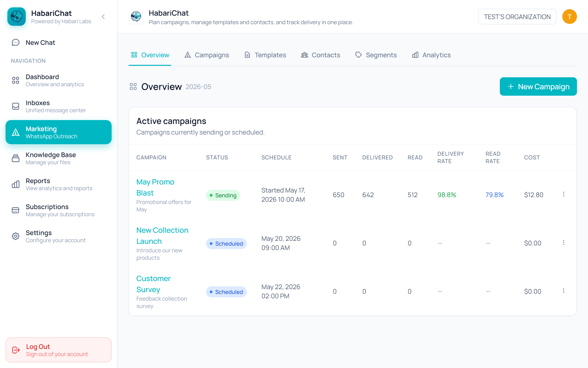The width and height of the screenshot is (588, 368).
Task: Switch to the Overview tab
Action: (x=150, y=55)
